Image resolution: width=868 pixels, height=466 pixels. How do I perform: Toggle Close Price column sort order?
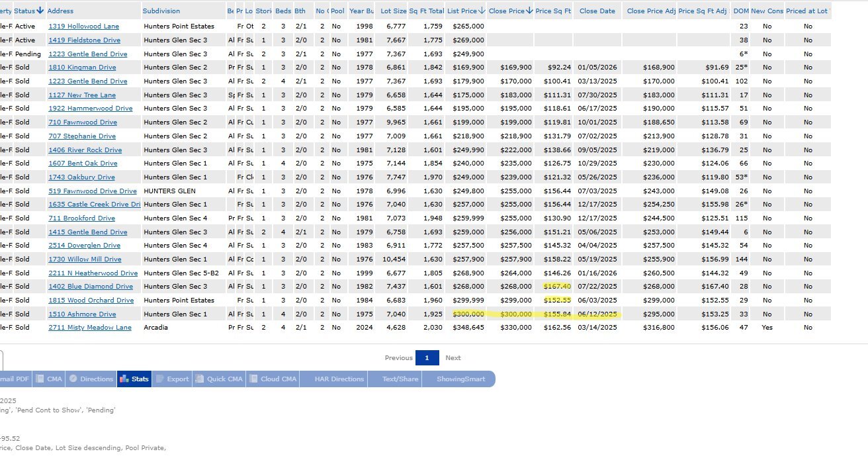point(529,11)
